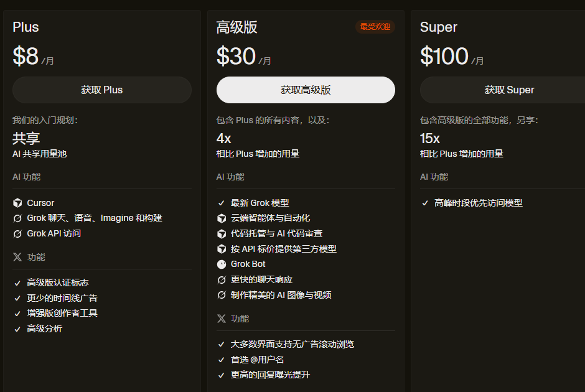Image resolution: width=585 pixels, height=392 pixels.
Task: Click the round Grok Bot icon
Action: 222,264
